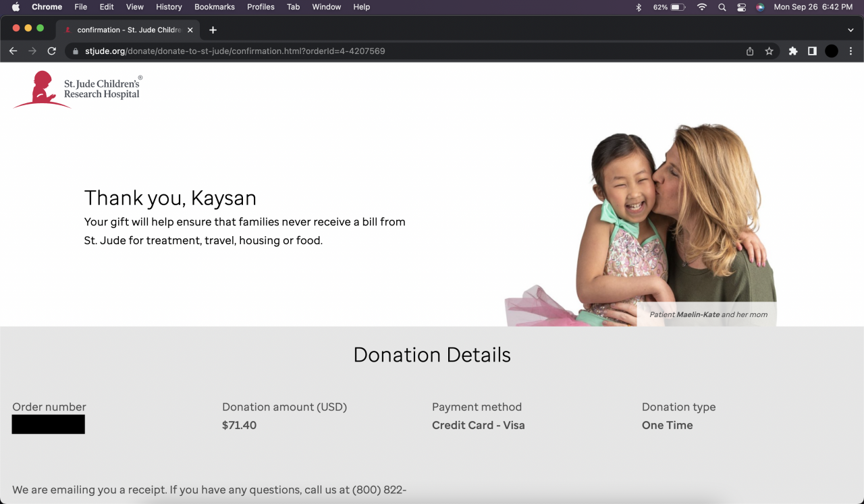Open the View menu
The height and width of the screenshot is (504, 864).
click(135, 7)
